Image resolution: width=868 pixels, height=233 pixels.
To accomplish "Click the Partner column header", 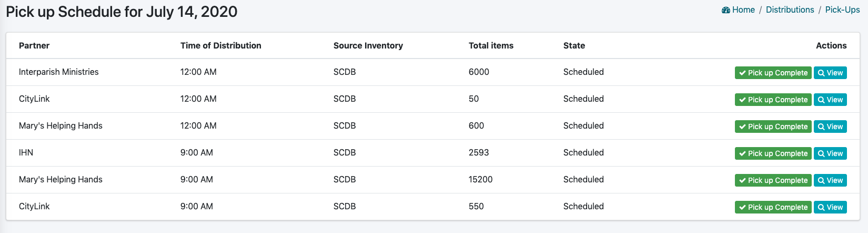I will (x=34, y=45).
